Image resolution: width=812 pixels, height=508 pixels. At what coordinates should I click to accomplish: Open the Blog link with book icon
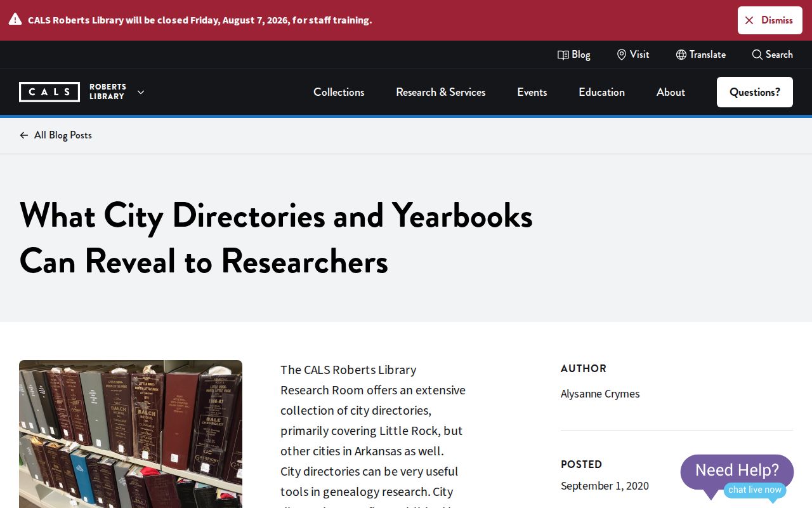pos(573,55)
